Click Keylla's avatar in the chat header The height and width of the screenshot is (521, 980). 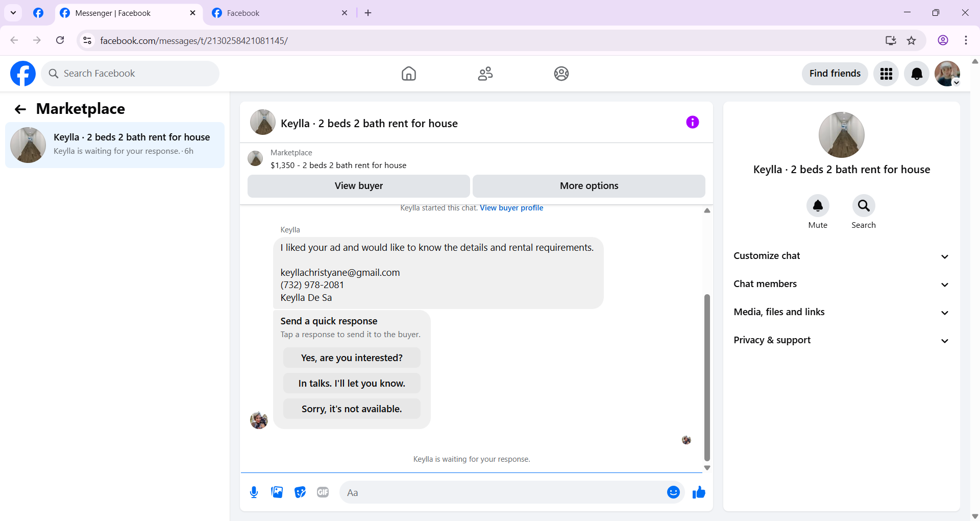(x=263, y=122)
